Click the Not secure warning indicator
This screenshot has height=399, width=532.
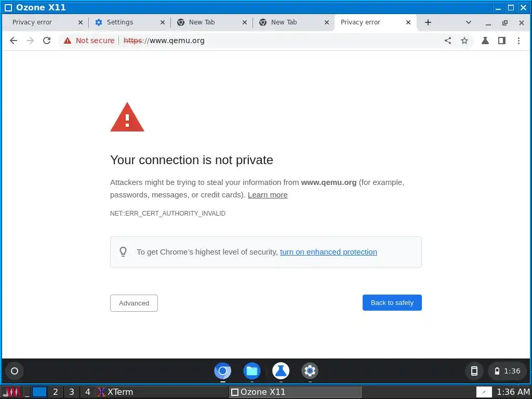tap(89, 41)
